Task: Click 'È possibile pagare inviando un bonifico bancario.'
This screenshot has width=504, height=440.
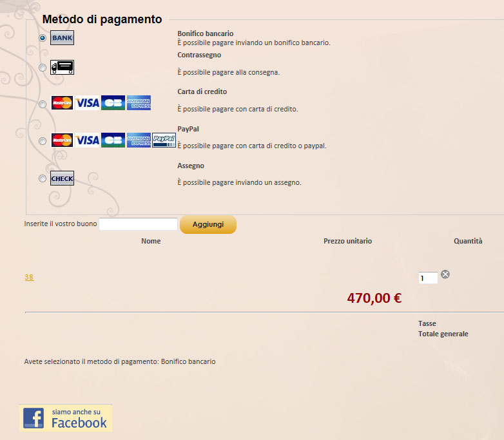Action: 254,43
